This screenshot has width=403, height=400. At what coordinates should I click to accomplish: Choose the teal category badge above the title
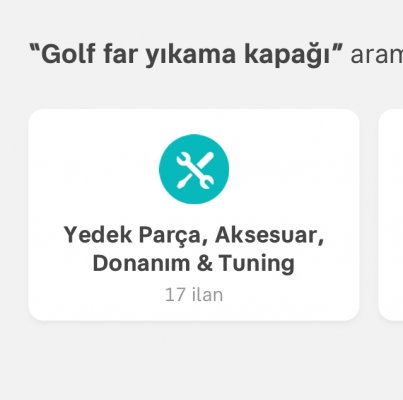[x=194, y=169]
